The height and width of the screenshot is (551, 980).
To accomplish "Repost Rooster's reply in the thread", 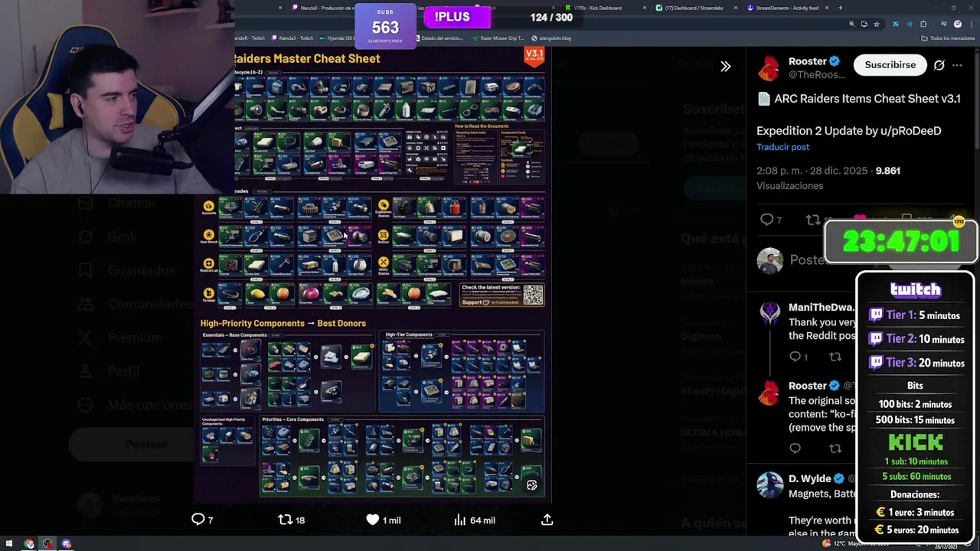I will [x=835, y=448].
